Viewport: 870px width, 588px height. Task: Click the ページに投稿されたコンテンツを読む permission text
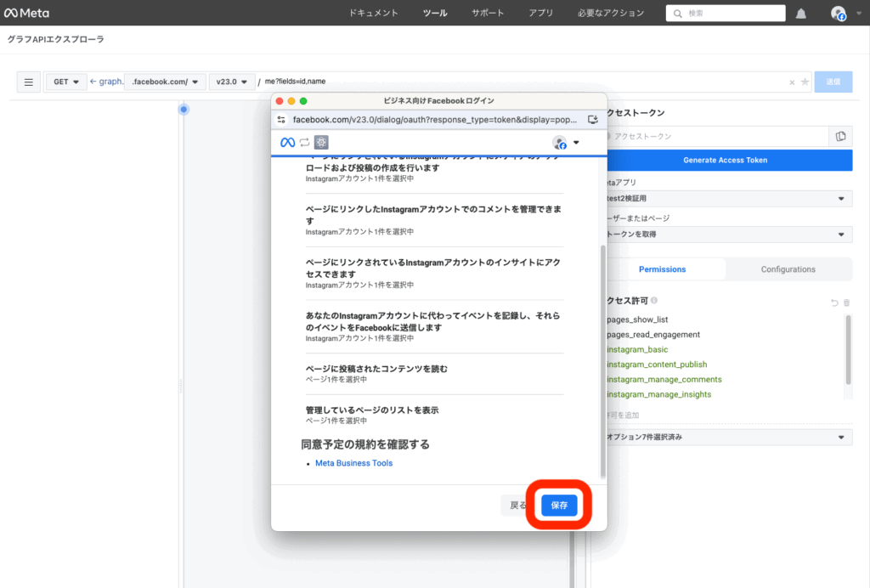click(x=376, y=369)
